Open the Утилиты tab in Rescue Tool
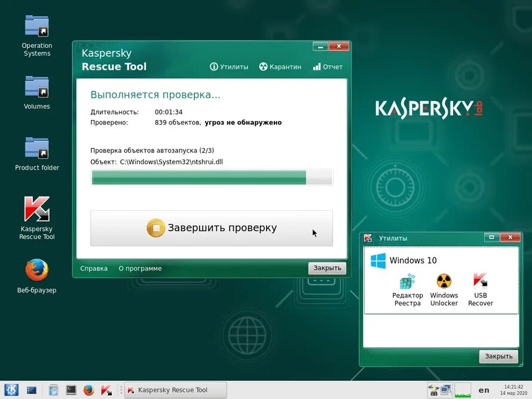This screenshot has height=399, width=532. [x=229, y=67]
